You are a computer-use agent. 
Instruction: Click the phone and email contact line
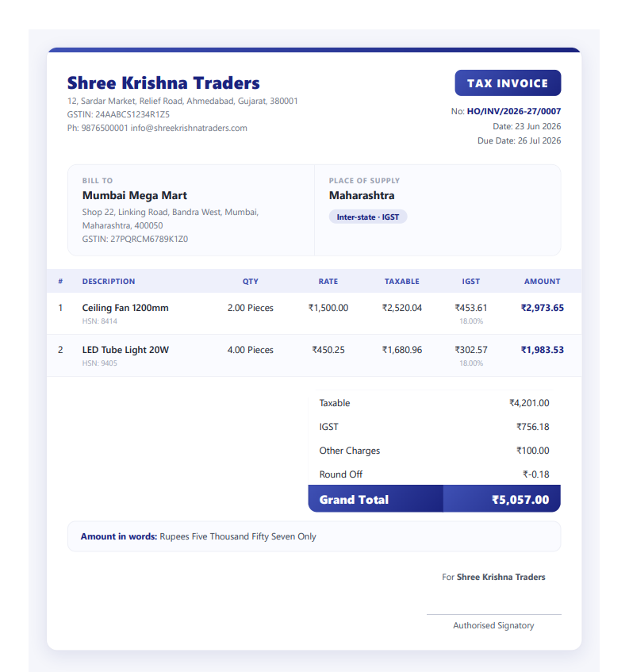(x=157, y=129)
